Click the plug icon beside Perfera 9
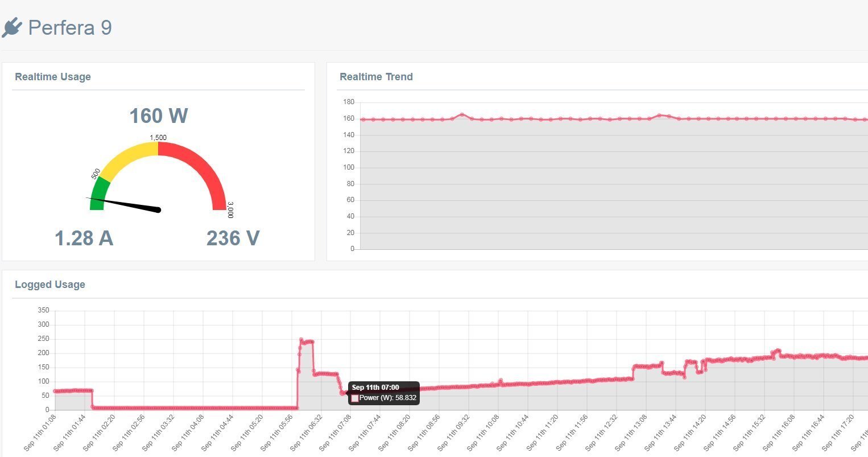The width and height of the screenshot is (868, 457). [12, 27]
